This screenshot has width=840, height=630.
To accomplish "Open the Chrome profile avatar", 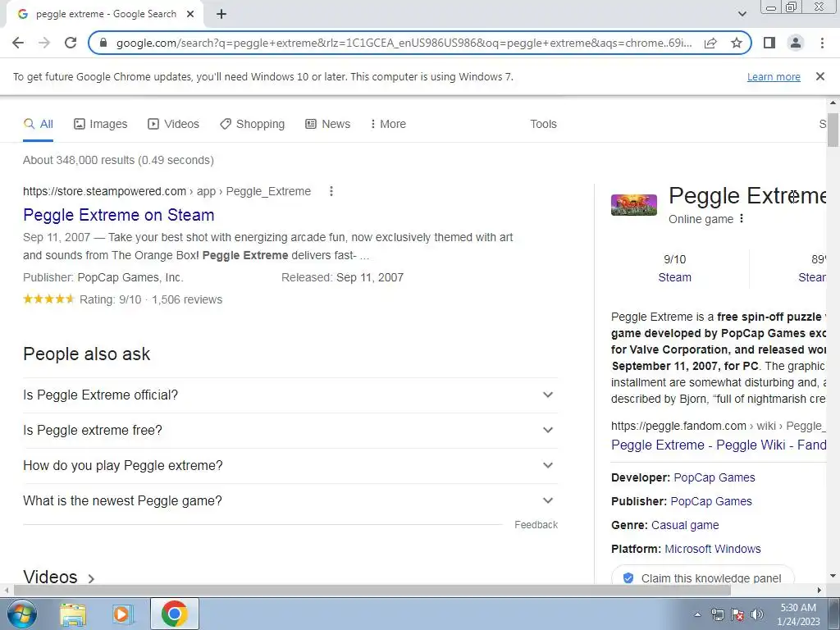I will point(796,43).
